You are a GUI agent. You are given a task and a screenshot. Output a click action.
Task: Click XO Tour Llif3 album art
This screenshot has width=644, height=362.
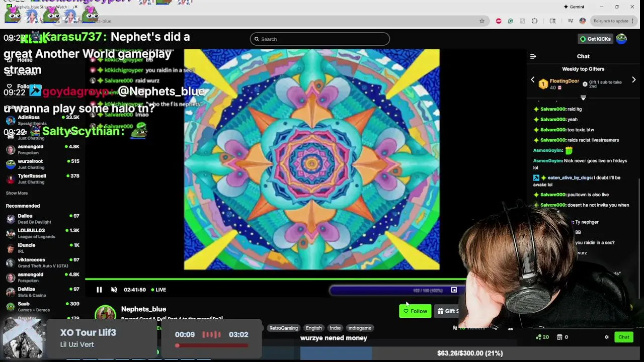click(x=23, y=339)
